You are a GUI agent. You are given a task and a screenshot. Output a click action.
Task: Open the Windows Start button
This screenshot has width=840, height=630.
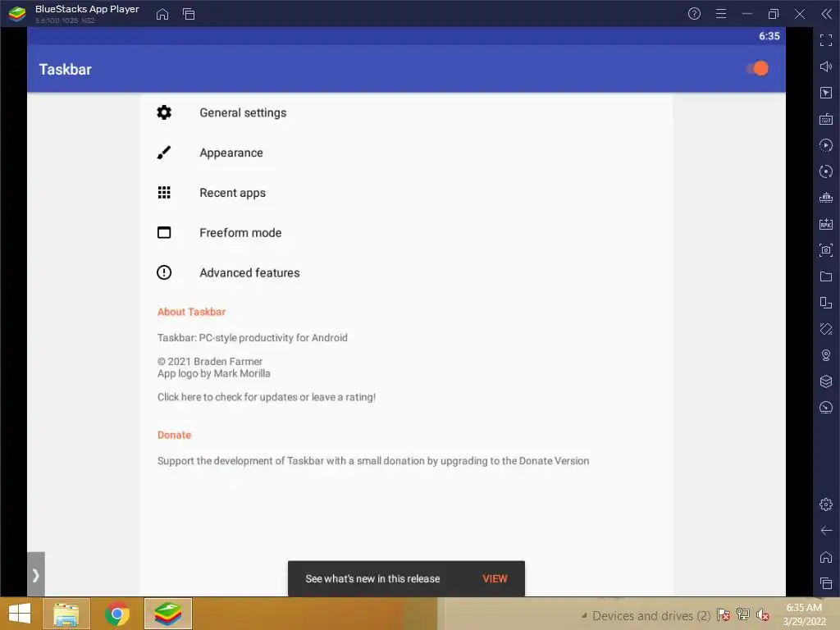[20, 614]
